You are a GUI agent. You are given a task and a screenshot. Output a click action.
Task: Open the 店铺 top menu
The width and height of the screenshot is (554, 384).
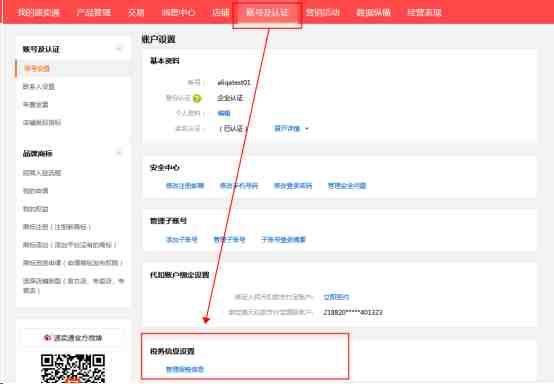click(221, 12)
